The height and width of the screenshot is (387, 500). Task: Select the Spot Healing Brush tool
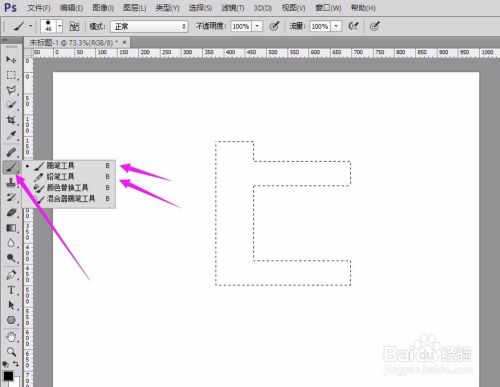point(11,153)
